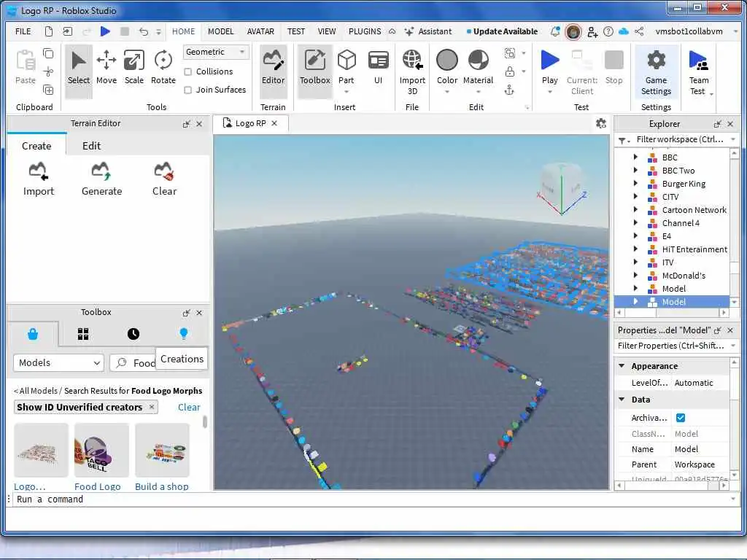Click the viewport settings gear icon
Screen dimensions: 747x560
click(601, 123)
